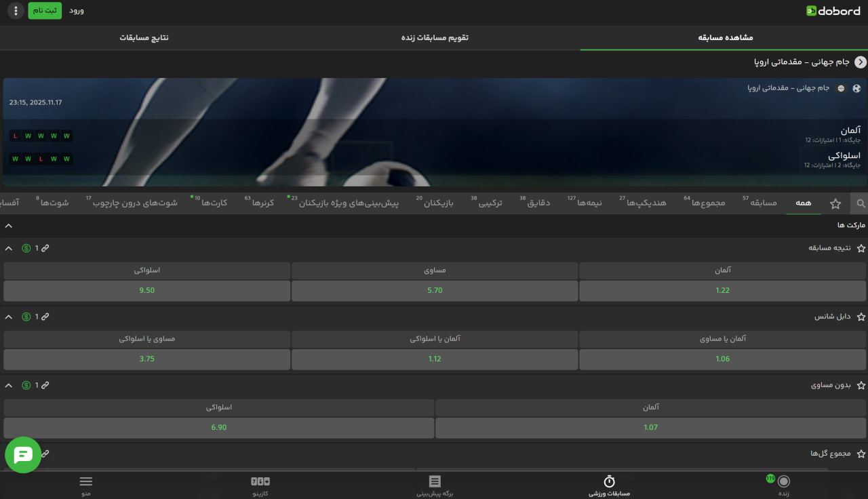868x499 pixels.
Task: Click the green sign-up button
Action: tap(45, 11)
